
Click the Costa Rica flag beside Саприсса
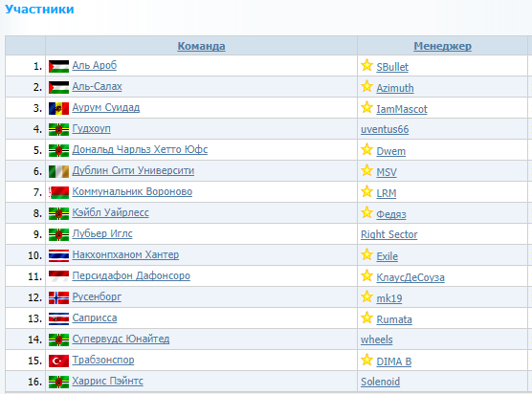pyautogui.click(x=58, y=318)
